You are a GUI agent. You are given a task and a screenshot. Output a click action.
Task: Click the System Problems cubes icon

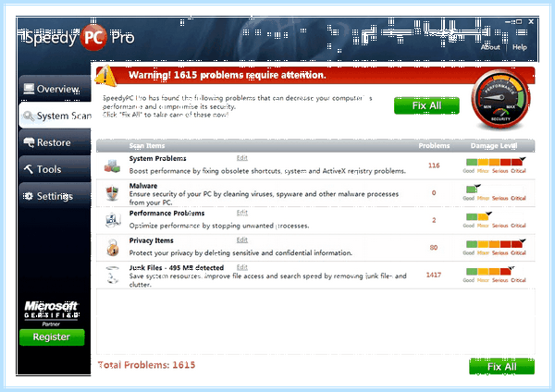[112, 165]
